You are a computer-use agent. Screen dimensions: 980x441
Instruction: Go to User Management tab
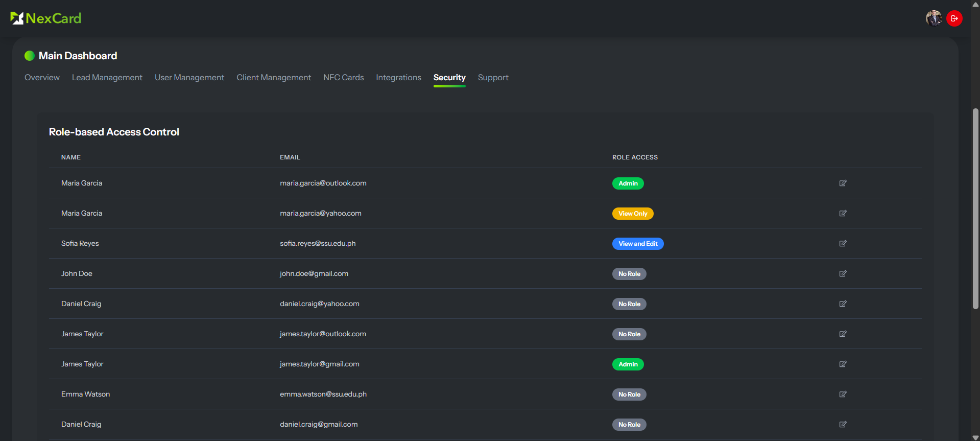[x=189, y=78]
